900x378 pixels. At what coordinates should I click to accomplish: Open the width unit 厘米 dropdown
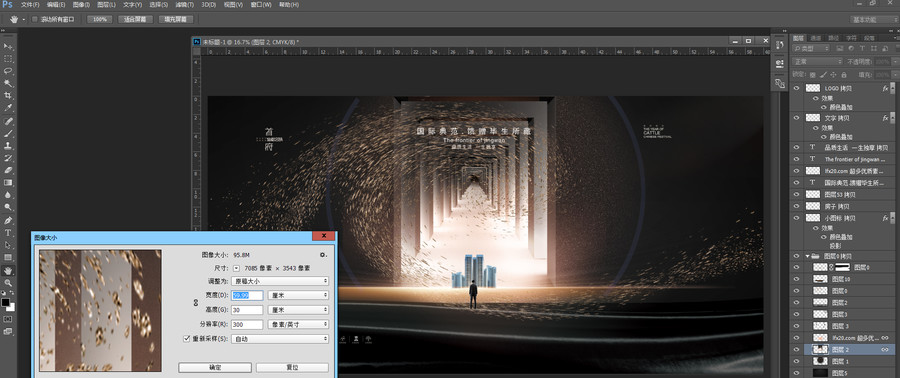[298, 295]
